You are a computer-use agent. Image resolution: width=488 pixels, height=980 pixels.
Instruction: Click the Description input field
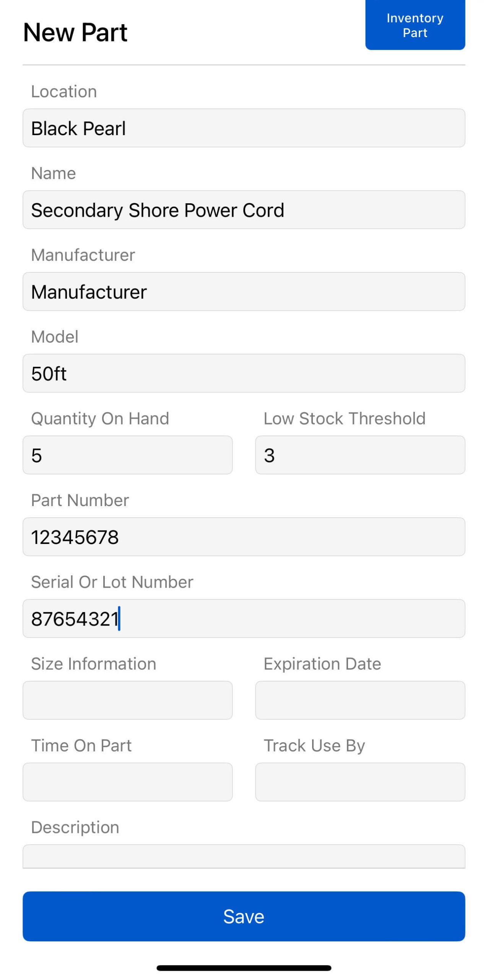coord(244,857)
